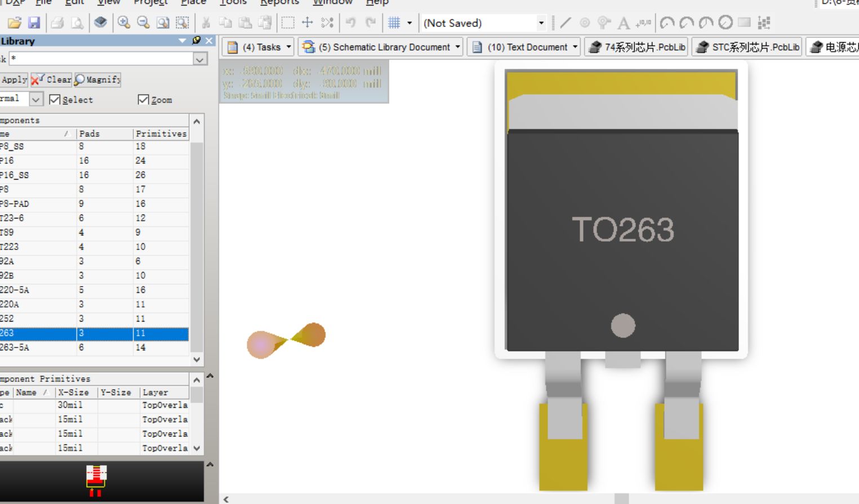
Task: Zoom in with the plus magnifier
Action: coord(124,23)
